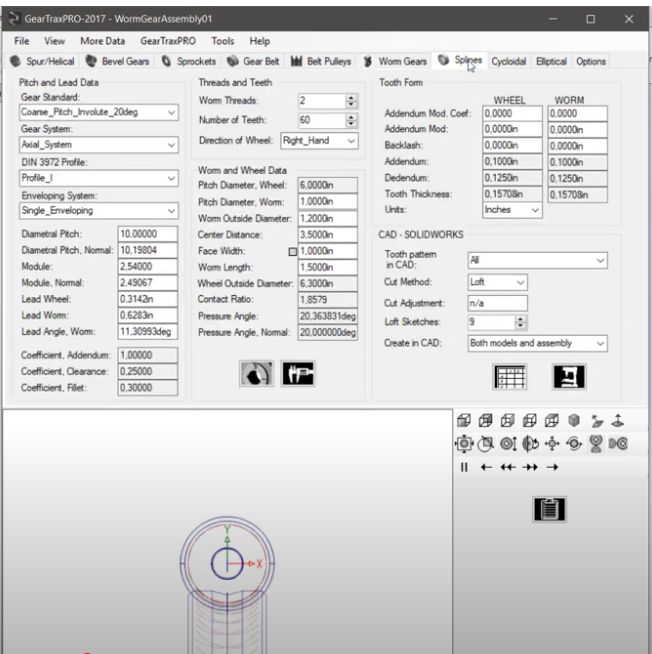
Task: Click the Center Distance input field
Action: click(x=327, y=235)
